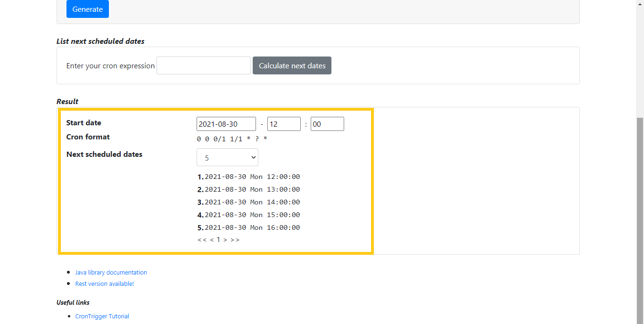Click the Generate button
Image resolution: width=644 pixels, height=324 pixels.
point(87,9)
